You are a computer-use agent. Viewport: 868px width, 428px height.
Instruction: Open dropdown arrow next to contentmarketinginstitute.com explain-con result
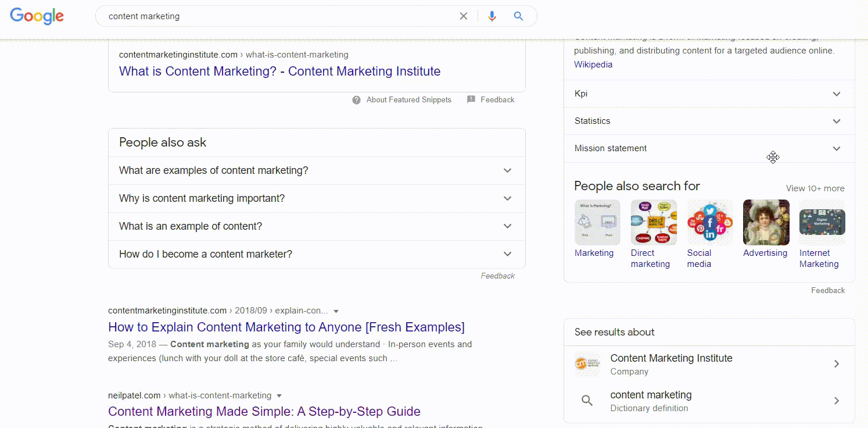coord(336,311)
